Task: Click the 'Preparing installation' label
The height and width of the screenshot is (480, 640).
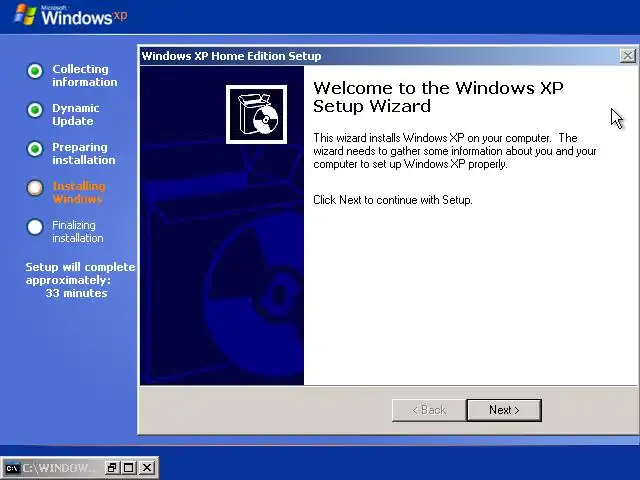Action: coord(84,153)
